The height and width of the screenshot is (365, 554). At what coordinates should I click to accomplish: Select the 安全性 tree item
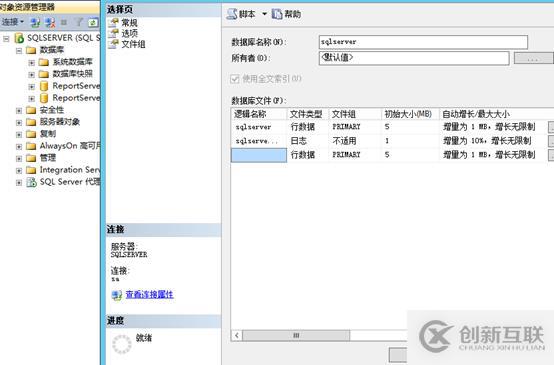click(52, 110)
